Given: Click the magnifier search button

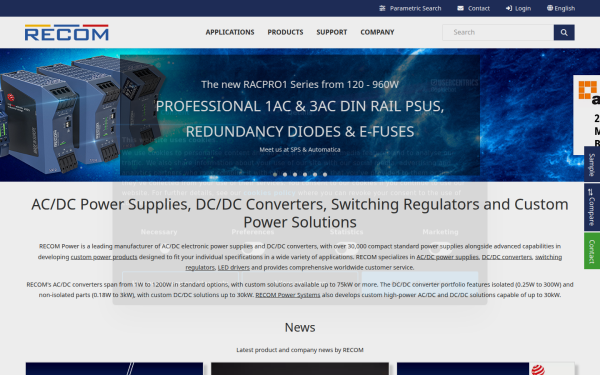Looking at the screenshot, I should tap(564, 33).
